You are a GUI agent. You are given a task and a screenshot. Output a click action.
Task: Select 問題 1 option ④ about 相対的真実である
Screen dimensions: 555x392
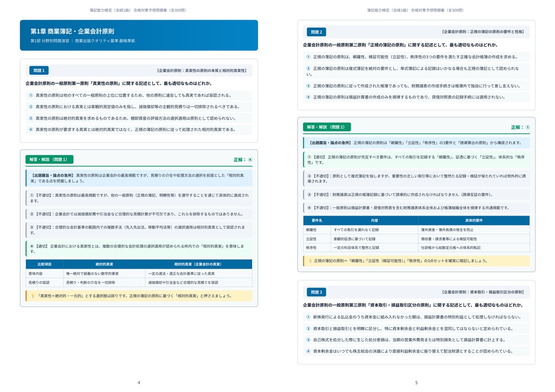point(139,130)
